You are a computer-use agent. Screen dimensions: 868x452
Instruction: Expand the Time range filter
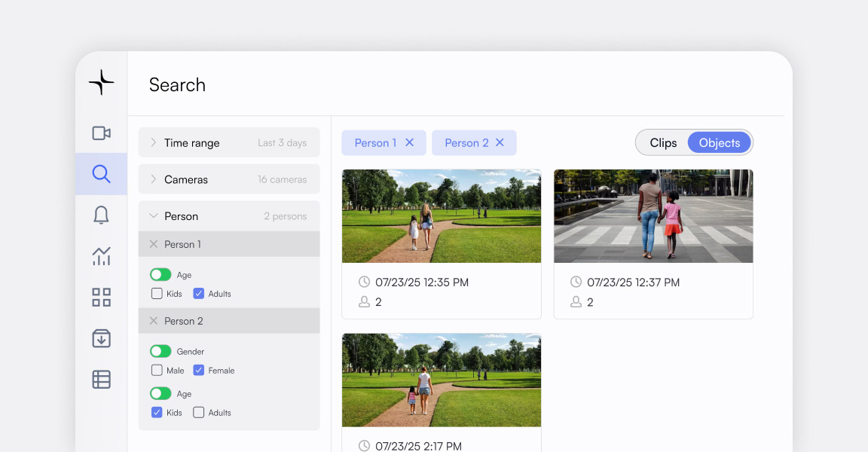[x=229, y=142]
